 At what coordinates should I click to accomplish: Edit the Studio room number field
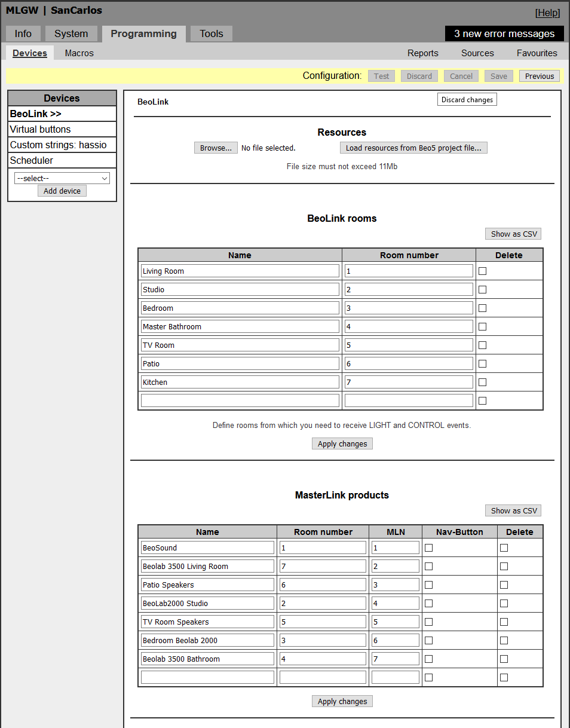click(409, 289)
